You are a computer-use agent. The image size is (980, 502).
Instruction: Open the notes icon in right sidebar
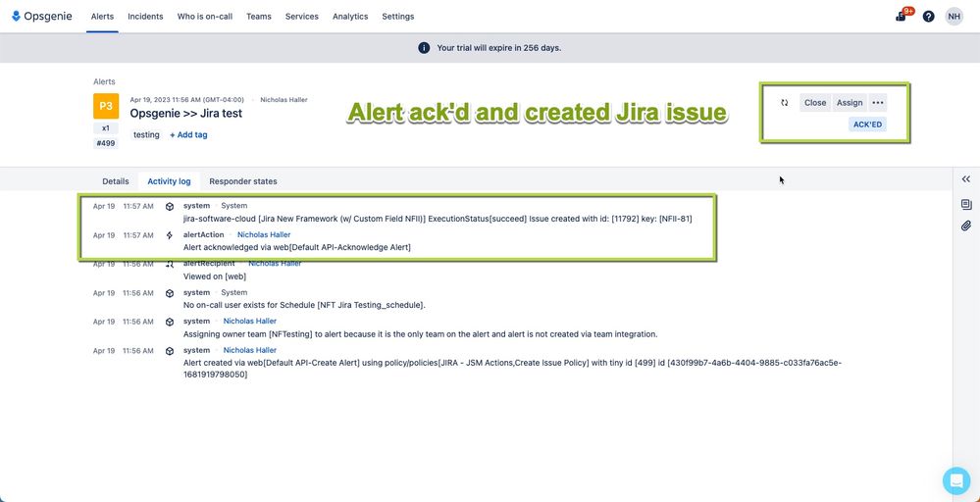pyautogui.click(x=965, y=204)
